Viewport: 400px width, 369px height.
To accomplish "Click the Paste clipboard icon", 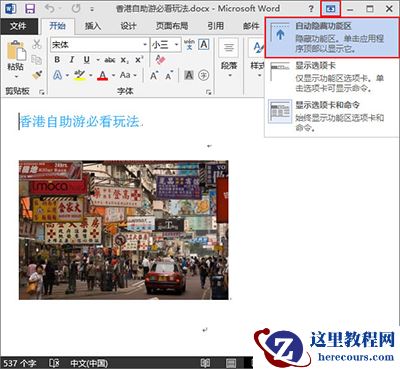I will coord(16,50).
